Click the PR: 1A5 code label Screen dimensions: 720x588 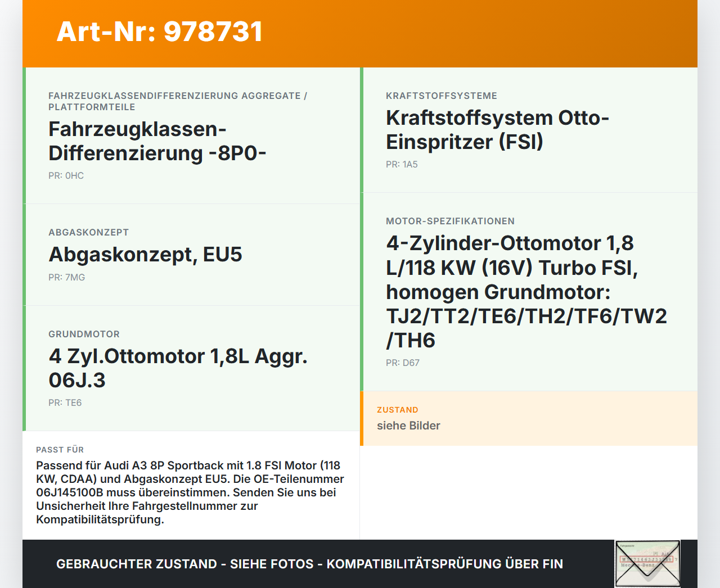tap(402, 165)
